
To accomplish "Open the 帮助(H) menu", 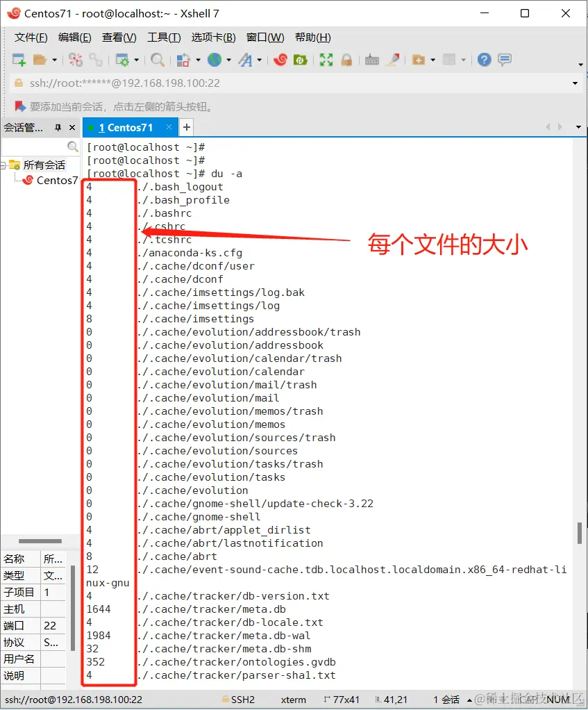I will point(313,38).
